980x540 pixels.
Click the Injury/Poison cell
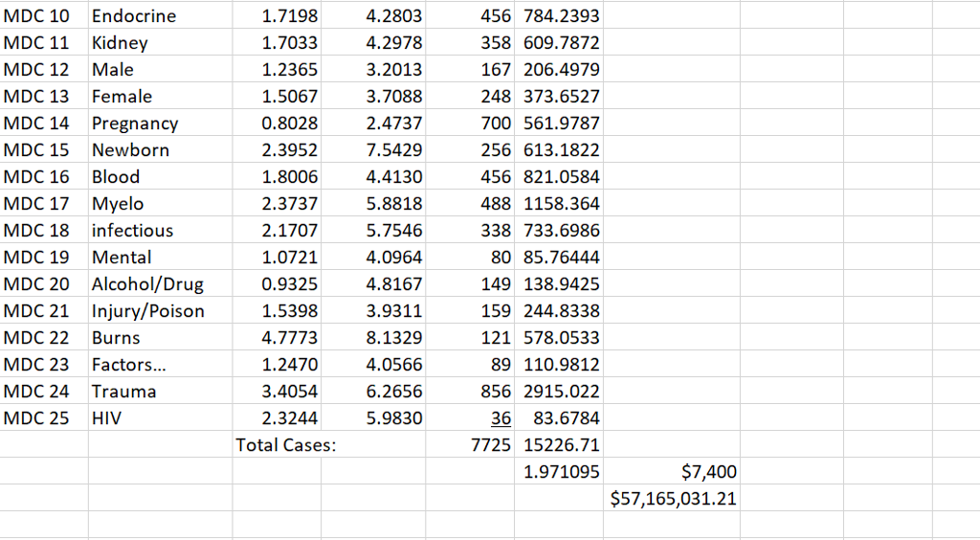click(160, 311)
